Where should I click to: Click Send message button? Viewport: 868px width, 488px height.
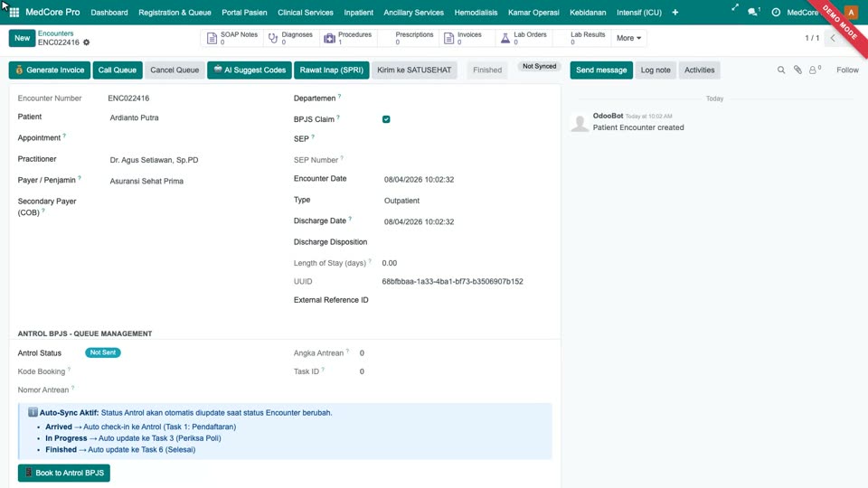601,70
